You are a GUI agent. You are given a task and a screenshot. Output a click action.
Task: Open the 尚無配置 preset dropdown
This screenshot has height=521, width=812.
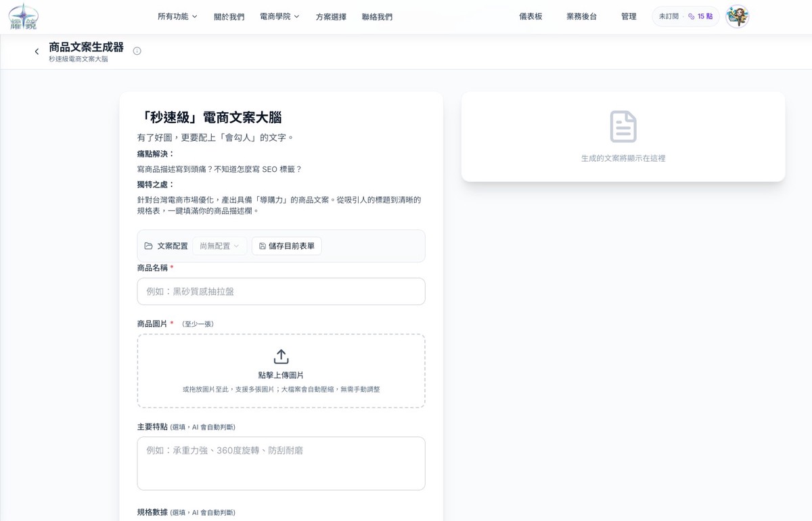point(219,246)
